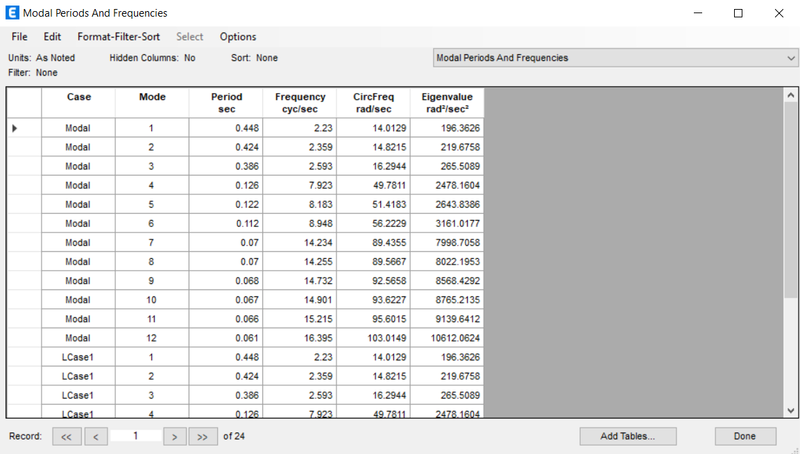Select LCase1 case cell for mode 2
The height and width of the screenshot is (454, 800).
click(79, 376)
